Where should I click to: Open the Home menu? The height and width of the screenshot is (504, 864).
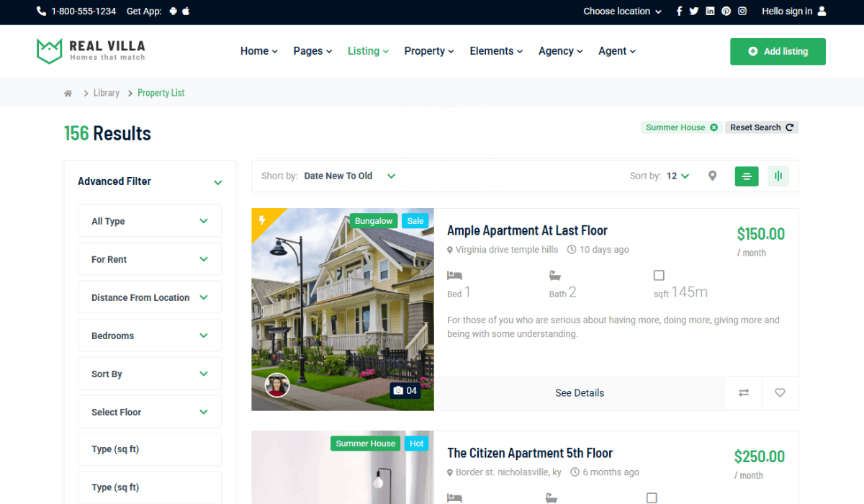[259, 51]
